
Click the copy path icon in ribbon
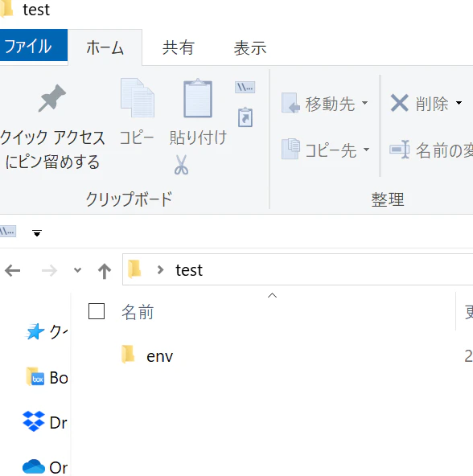coord(245,87)
